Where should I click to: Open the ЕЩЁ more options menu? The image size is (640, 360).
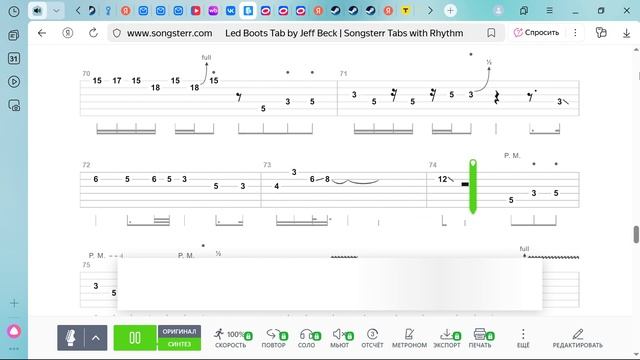pos(523,338)
